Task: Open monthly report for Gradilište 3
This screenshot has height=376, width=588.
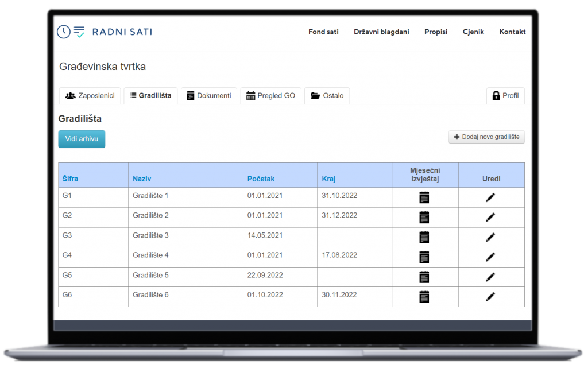Action: pos(424,237)
